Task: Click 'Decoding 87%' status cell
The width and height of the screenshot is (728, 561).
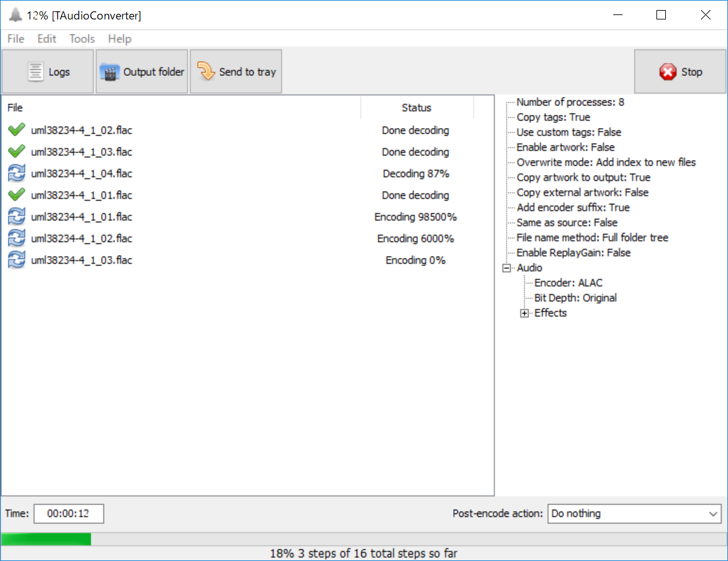Action: (x=416, y=174)
